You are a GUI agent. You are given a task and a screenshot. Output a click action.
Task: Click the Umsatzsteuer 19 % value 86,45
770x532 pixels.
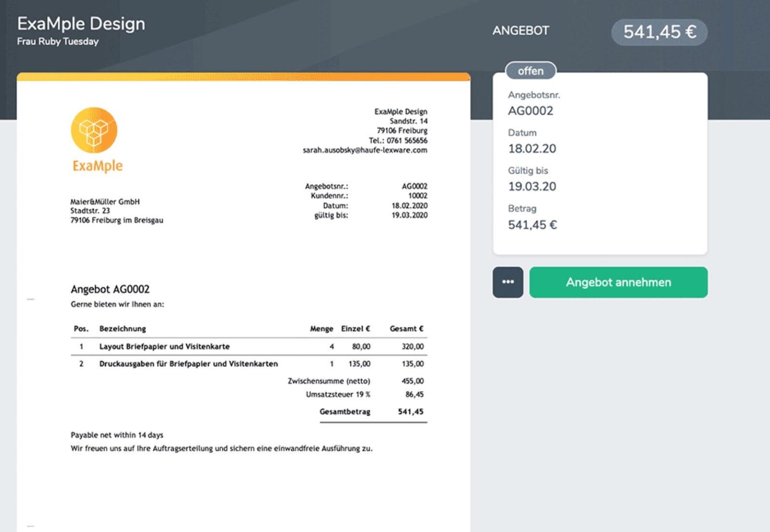pos(414,394)
